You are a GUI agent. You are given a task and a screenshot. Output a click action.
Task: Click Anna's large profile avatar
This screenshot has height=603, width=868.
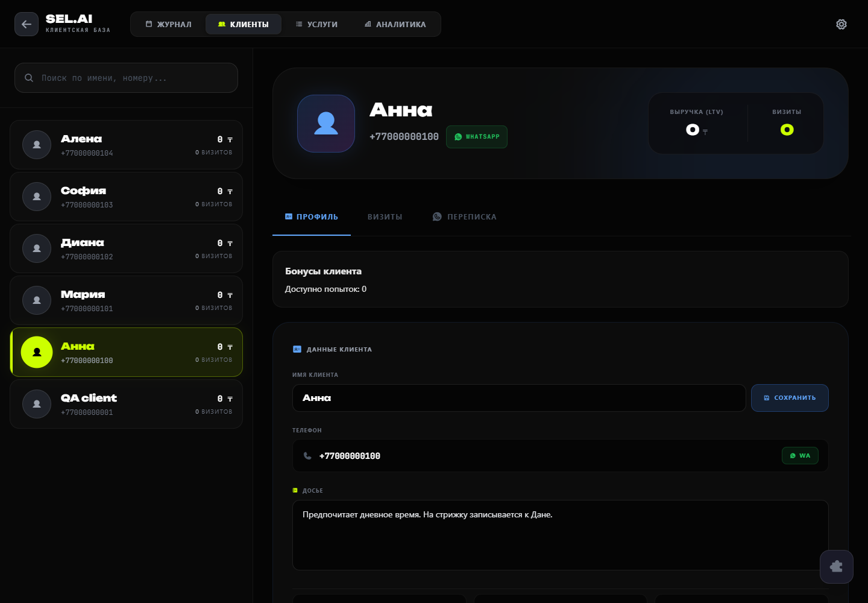pyautogui.click(x=326, y=124)
